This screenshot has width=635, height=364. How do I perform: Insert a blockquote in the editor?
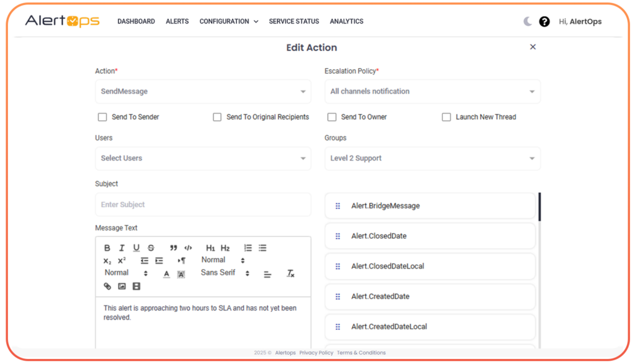(x=174, y=248)
